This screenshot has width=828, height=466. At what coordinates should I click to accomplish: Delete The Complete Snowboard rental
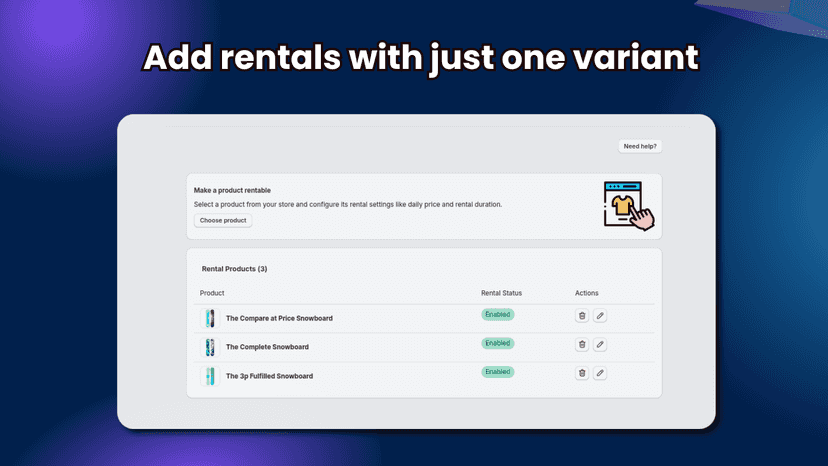point(582,344)
